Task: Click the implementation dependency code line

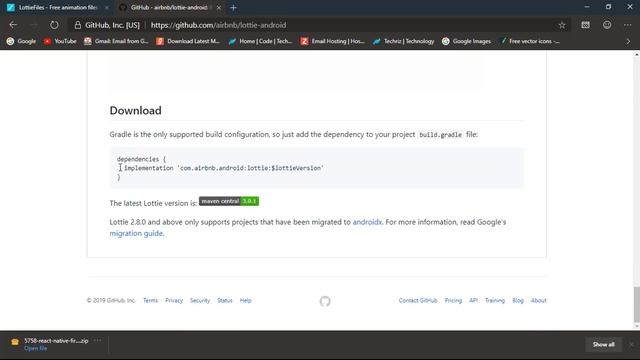Action: 223,168
